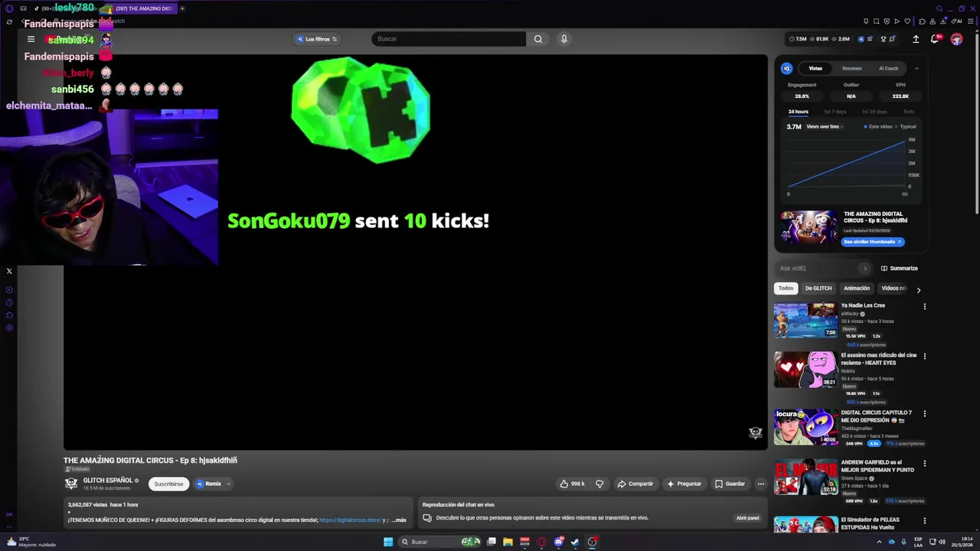Select the 24 hours range tab
Screen dimensions: 980x551
click(x=798, y=112)
